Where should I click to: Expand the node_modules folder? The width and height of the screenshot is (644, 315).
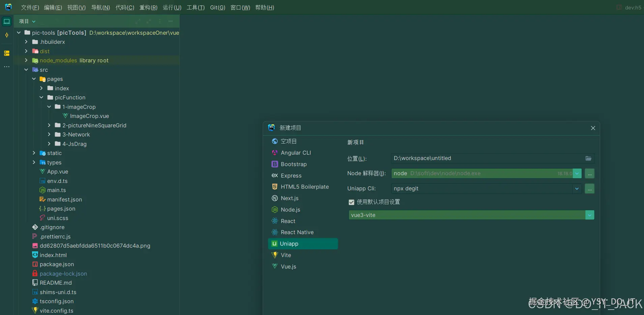[26, 60]
